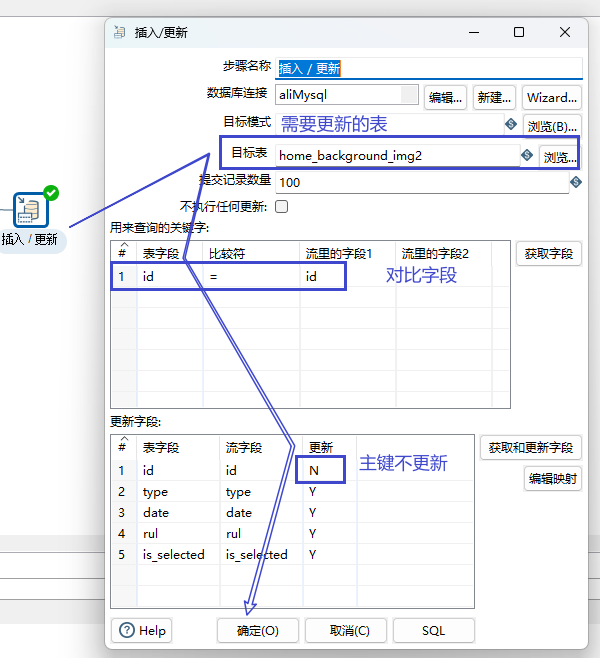
Task: Click variable icon beside commit size field
Action: coord(576,182)
